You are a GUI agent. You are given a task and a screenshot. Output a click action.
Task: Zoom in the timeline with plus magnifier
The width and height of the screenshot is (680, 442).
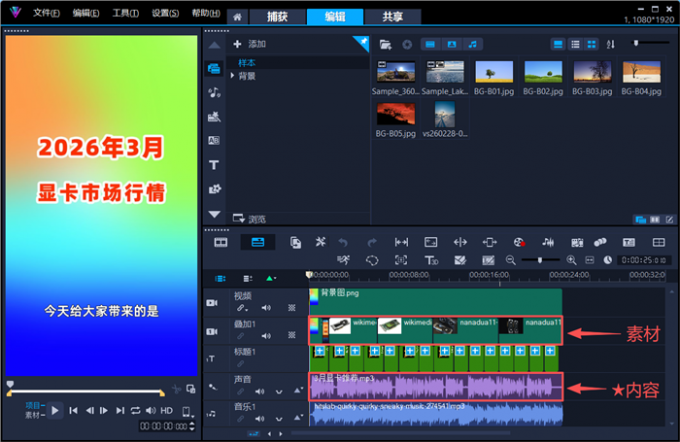point(572,260)
